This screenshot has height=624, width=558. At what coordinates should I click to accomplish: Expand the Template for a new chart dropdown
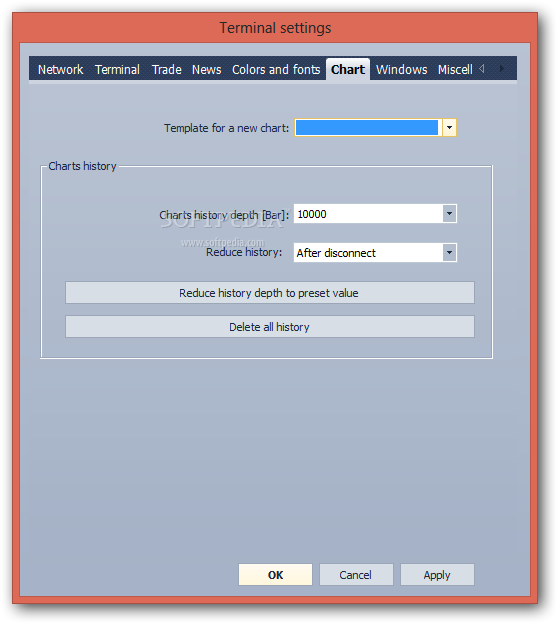[x=449, y=128]
